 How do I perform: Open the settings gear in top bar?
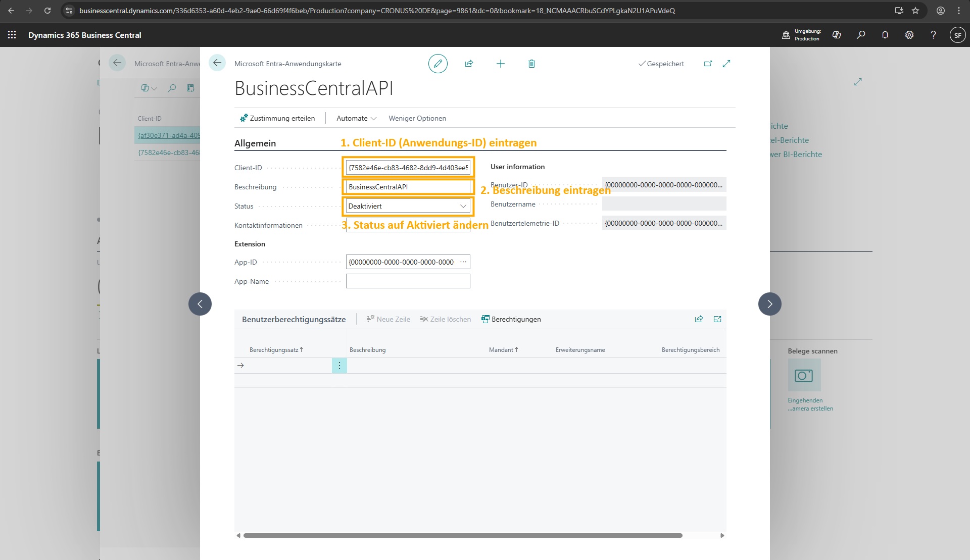[x=909, y=35]
